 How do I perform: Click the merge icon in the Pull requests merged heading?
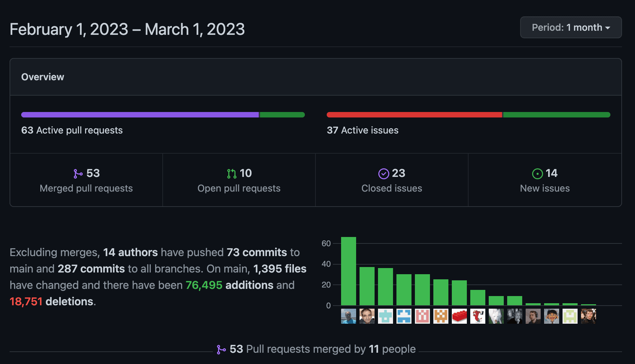click(x=221, y=349)
